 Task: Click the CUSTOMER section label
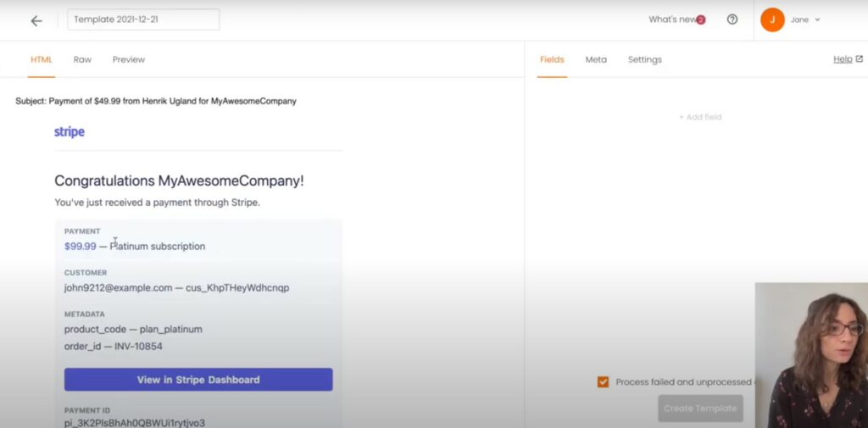tap(86, 273)
